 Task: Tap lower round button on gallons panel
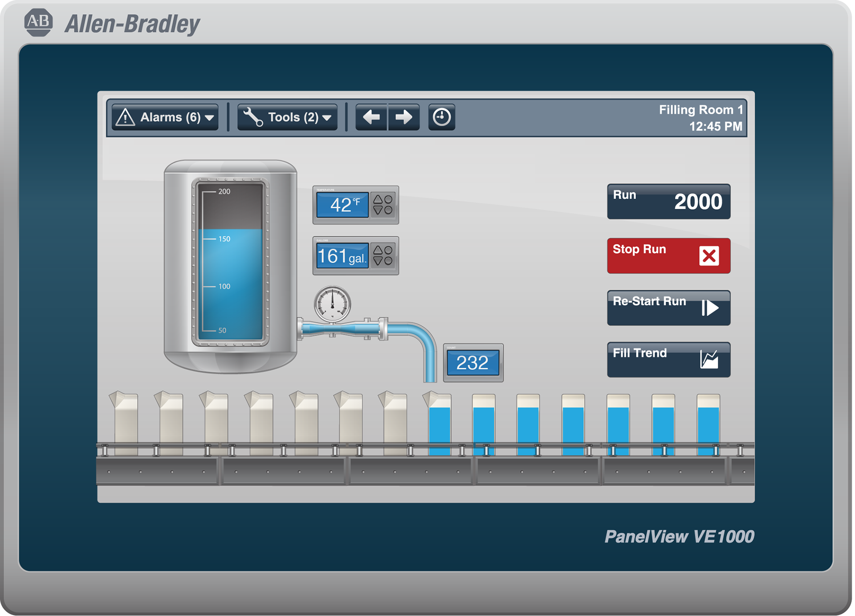point(388,261)
